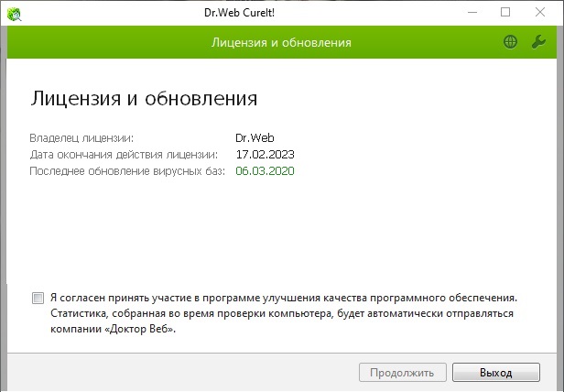Click the label Владелец лицензии:
Viewport: 564px width, 392px height.
point(81,138)
